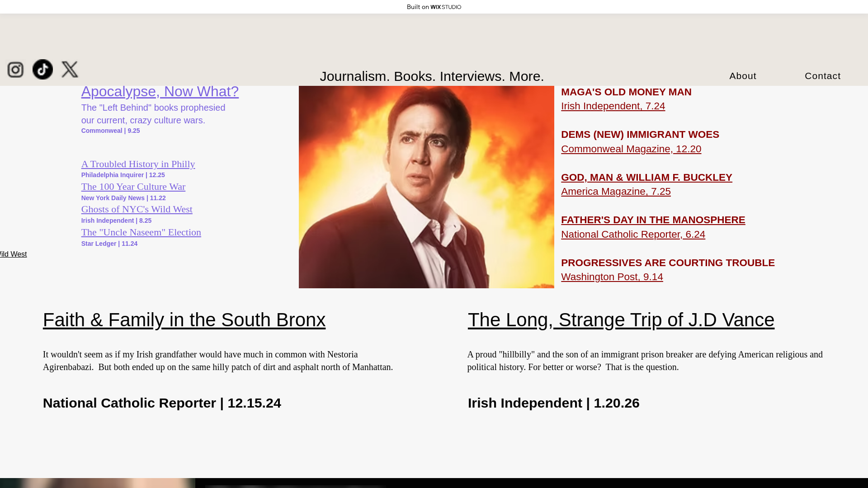The height and width of the screenshot is (488, 868).
Task: Open the Instagram profile icon
Action: pos(15,70)
